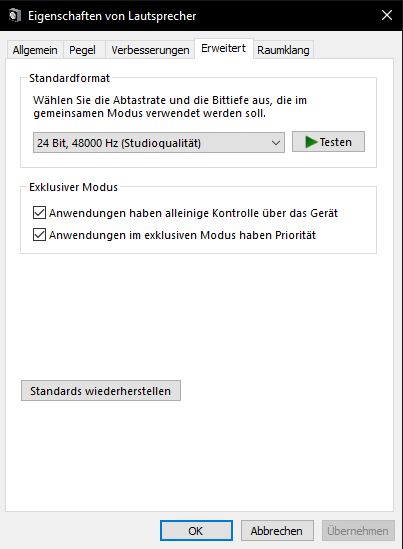
Task: Click the Übernehmen button
Action: (x=358, y=531)
